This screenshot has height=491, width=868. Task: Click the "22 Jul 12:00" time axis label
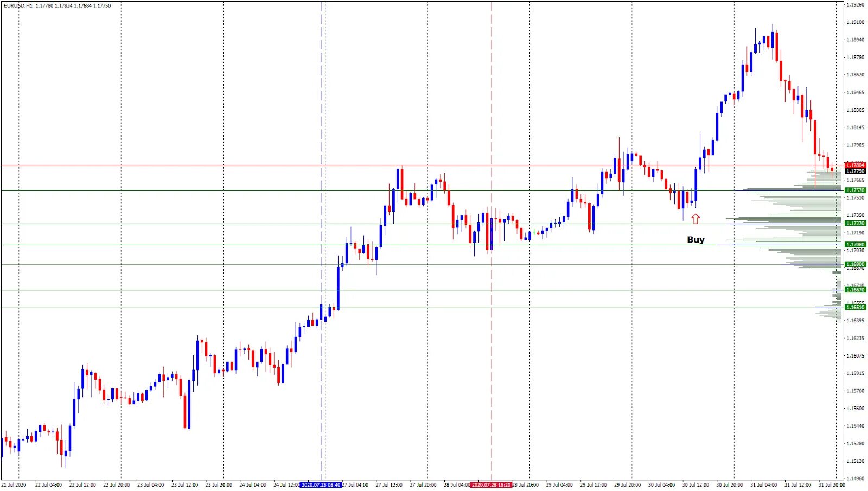click(82, 485)
